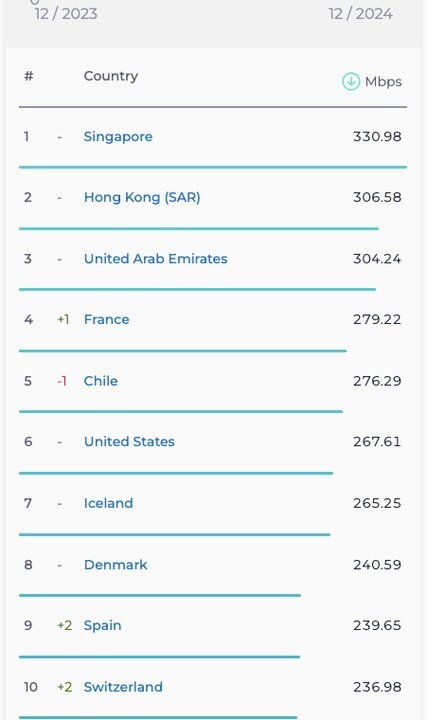Screen dimensions: 428x720
Task: Select the France country link
Action: [x=106, y=320]
